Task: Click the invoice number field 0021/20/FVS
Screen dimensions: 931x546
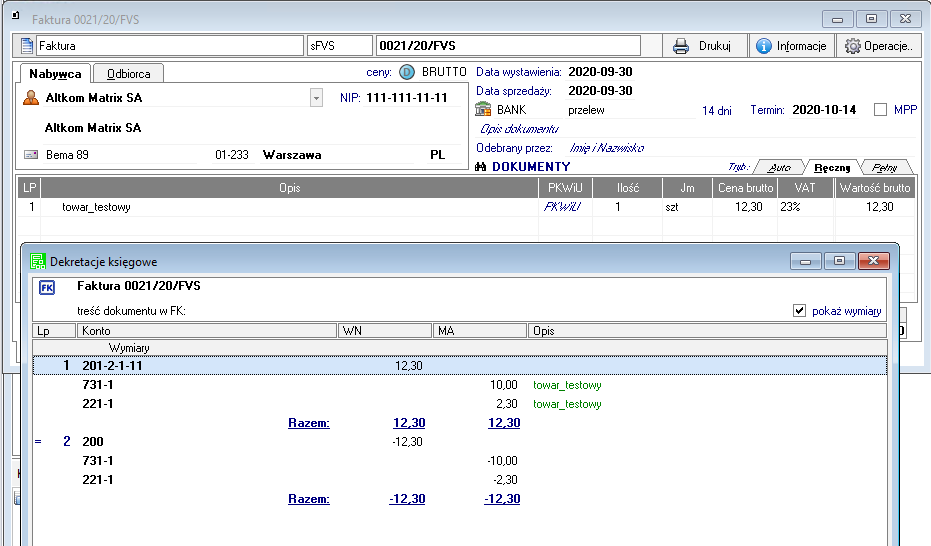Action: coord(507,46)
